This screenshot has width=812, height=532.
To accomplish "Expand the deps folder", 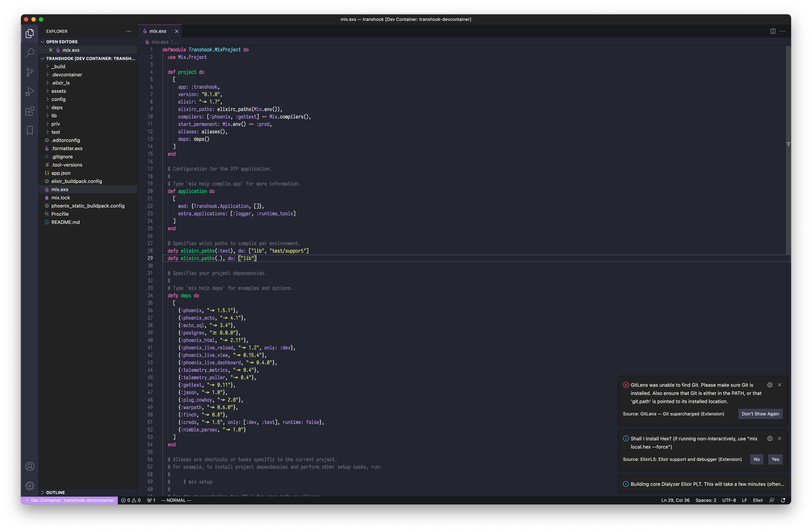I will click(x=88, y=107).
